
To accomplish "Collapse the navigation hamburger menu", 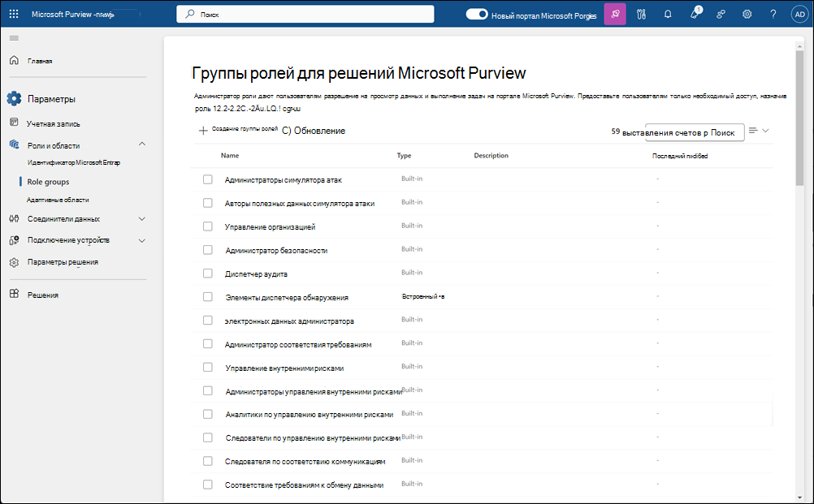I will coord(14,38).
